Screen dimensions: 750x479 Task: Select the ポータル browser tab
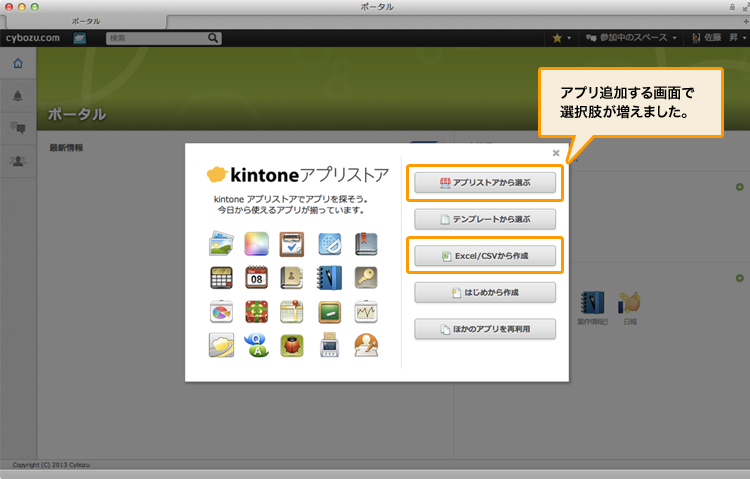click(85, 21)
